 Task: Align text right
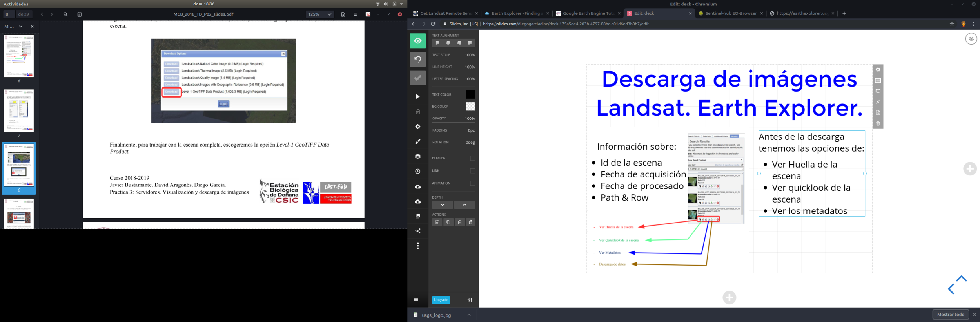(x=459, y=43)
